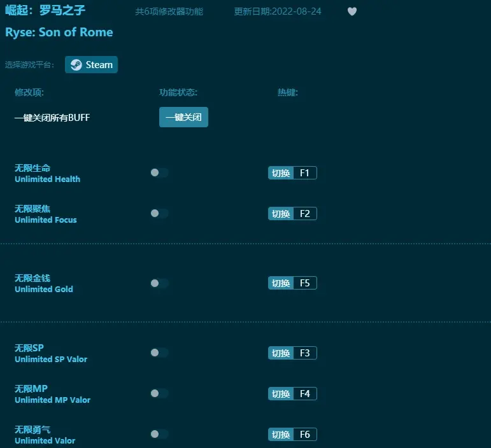Viewport: 491px width, 448px height.
Task: Click the 选择游戏平台 label
Action: (29, 65)
